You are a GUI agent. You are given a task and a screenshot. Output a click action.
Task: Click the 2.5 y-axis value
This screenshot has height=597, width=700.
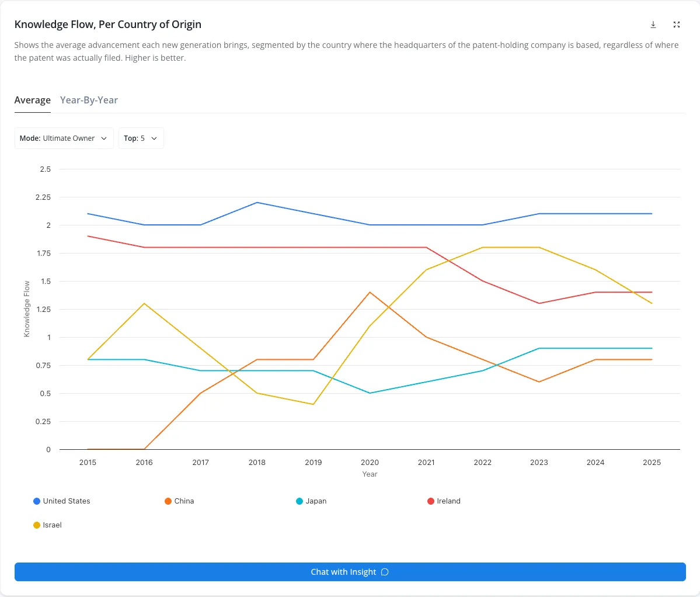(46, 169)
